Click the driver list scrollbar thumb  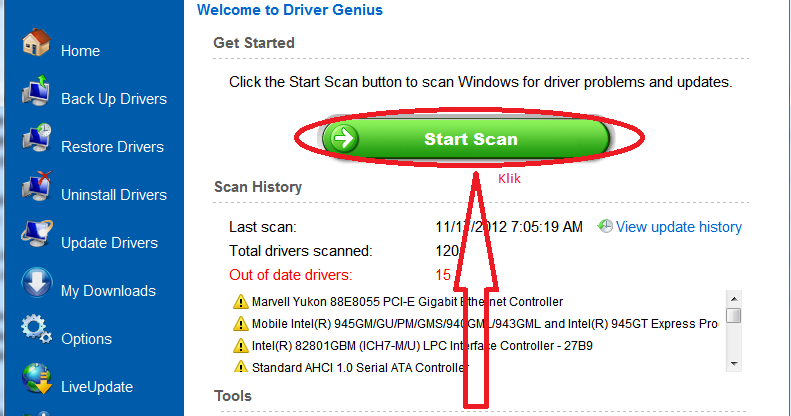734,316
